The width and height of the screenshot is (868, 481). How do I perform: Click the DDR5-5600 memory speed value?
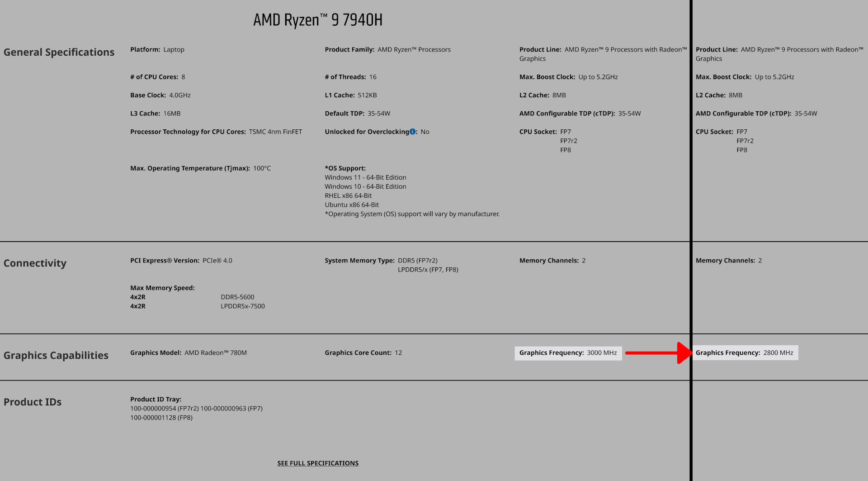click(x=237, y=297)
